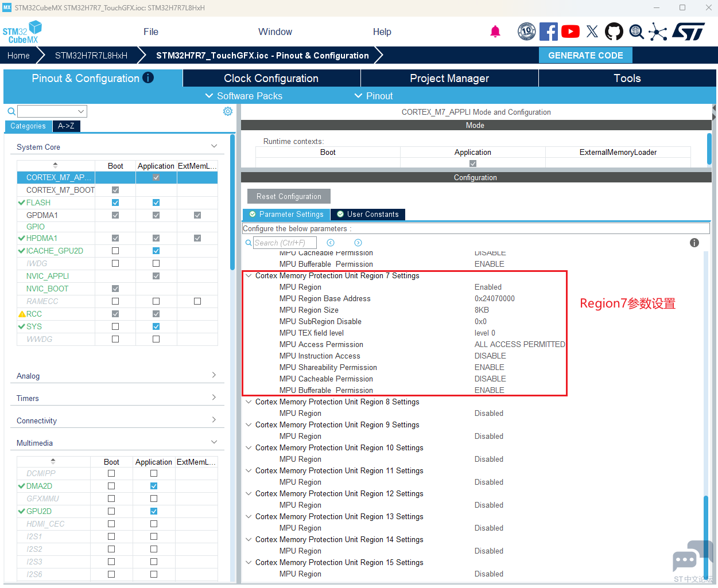
Task: Click the Mode panel scrollbar
Action: click(709, 148)
